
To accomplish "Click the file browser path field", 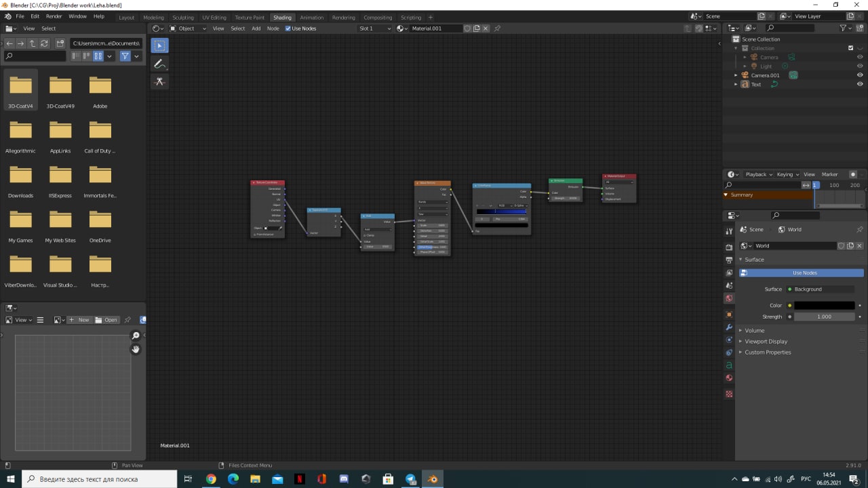I will click(x=106, y=43).
